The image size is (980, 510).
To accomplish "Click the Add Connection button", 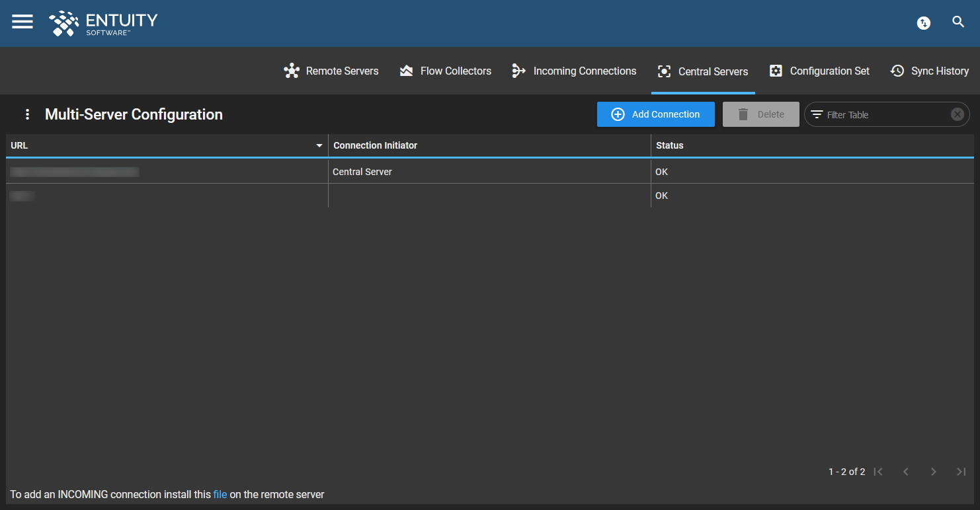I will (655, 114).
